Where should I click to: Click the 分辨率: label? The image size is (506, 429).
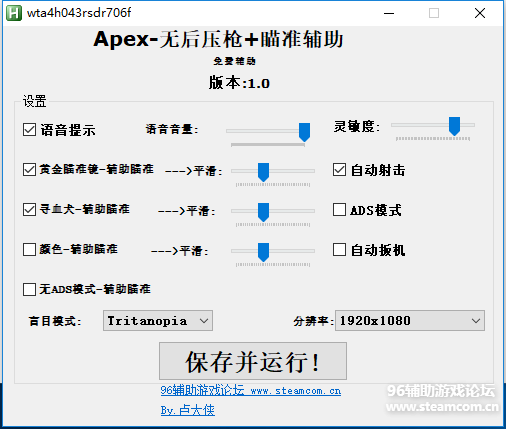point(313,321)
